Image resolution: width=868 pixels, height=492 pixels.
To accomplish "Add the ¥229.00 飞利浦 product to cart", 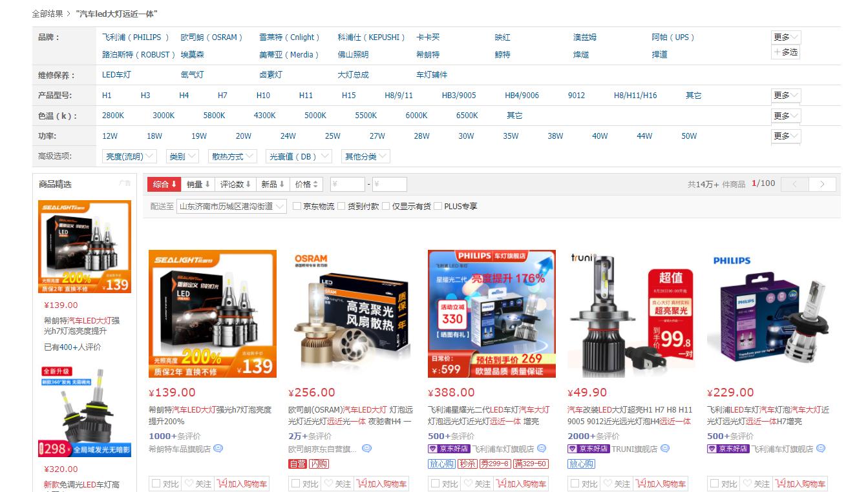I will [799, 484].
